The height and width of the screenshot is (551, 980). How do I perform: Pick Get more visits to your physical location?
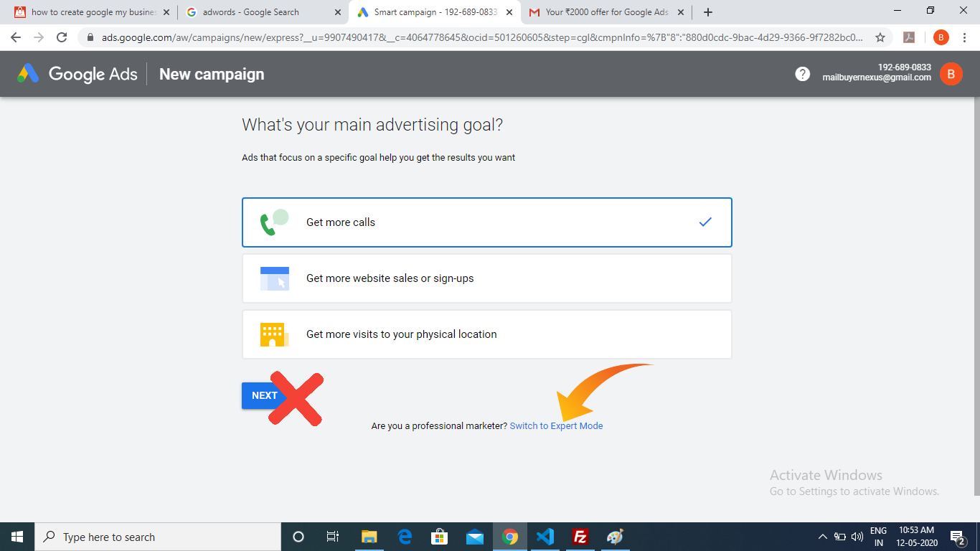tap(486, 334)
